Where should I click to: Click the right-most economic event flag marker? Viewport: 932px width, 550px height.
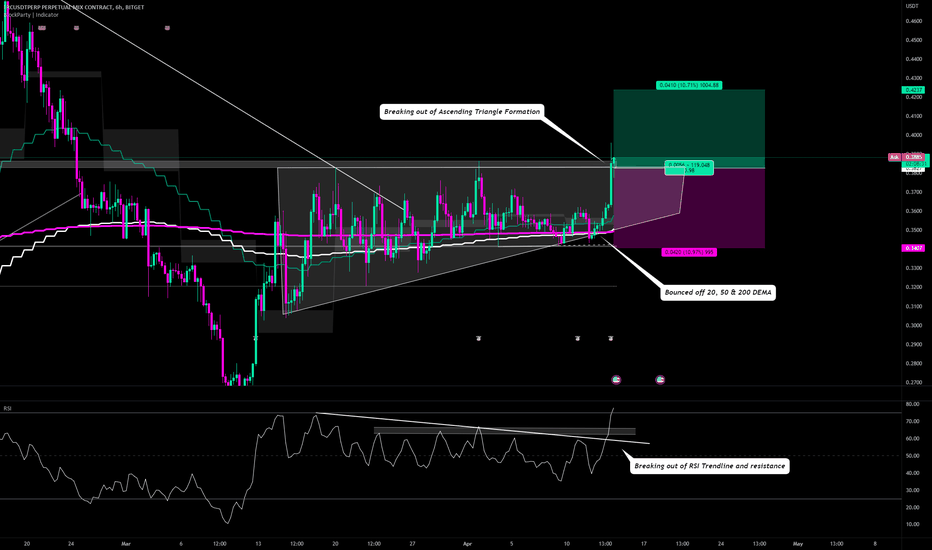[x=660, y=379]
